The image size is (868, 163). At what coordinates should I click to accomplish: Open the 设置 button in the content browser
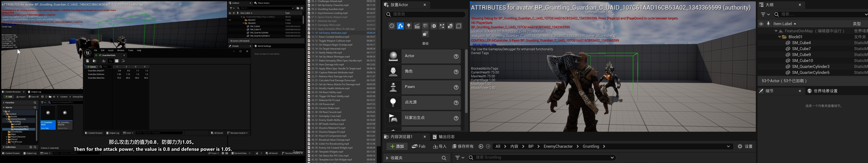pyautogui.click(x=745, y=147)
